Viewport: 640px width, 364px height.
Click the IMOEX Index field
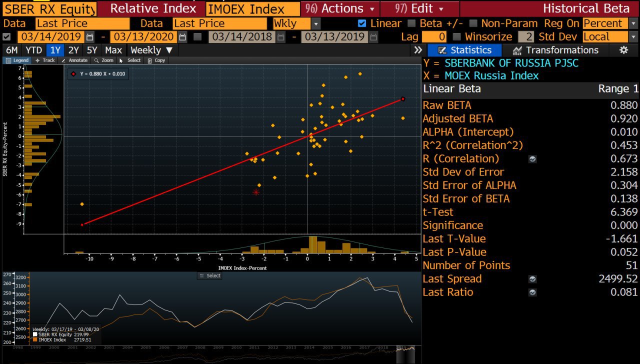click(252, 8)
